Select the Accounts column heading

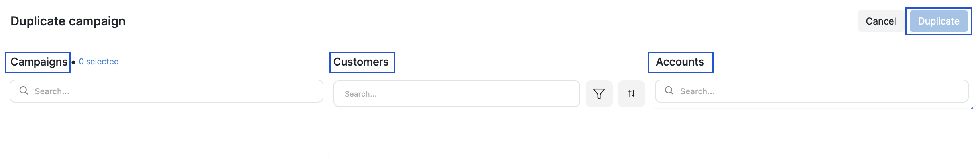tap(680, 62)
